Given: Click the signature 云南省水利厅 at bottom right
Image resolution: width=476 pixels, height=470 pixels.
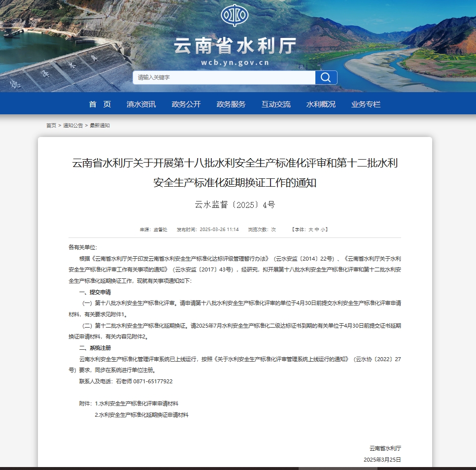Looking at the screenshot, I should [385, 448].
